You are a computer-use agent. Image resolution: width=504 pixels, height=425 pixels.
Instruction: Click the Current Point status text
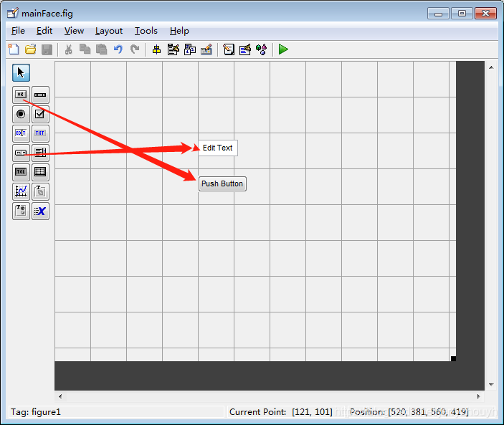coord(280,412)
